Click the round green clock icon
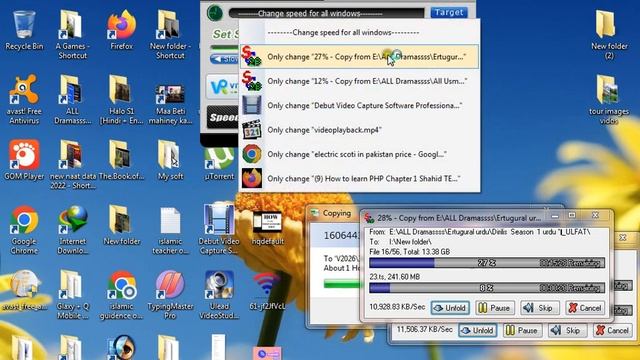The width and height of the screenshot is (640, 360). pyautogui.click(x=215, y=13)
